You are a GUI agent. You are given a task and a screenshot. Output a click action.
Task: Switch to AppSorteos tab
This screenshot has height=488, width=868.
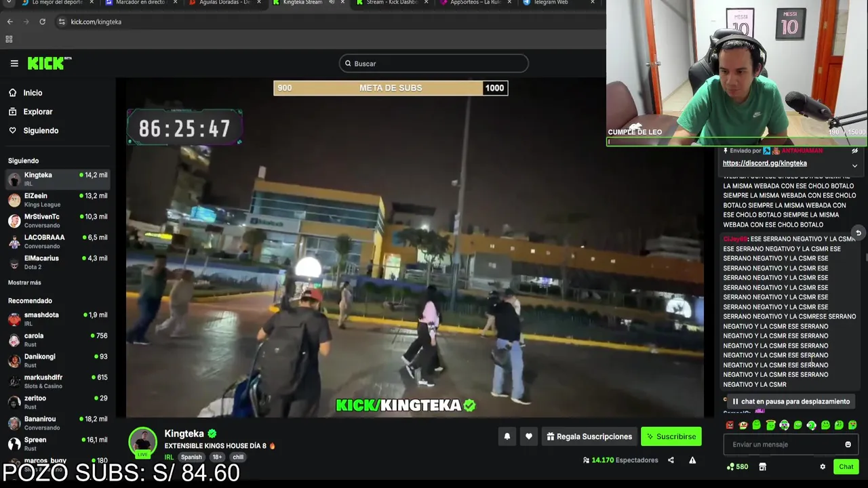pos(476,3)
